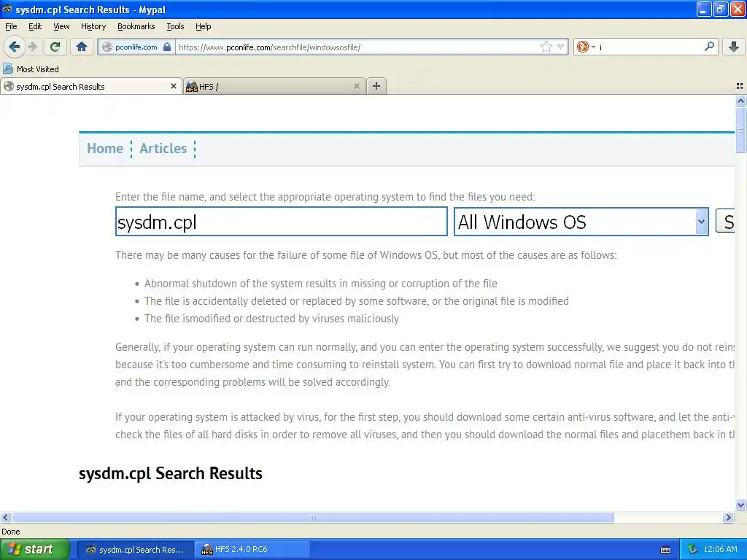Bookmark this page with the star icon
Image resolution: width=747 pixels, height=560 pixels.
tap(546, 47)
